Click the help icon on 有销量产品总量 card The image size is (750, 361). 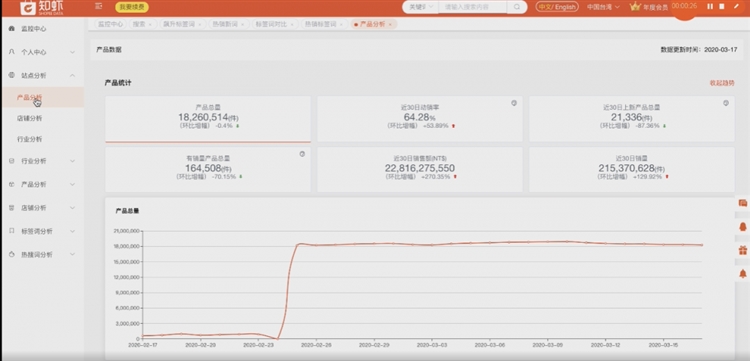(302, 154)
